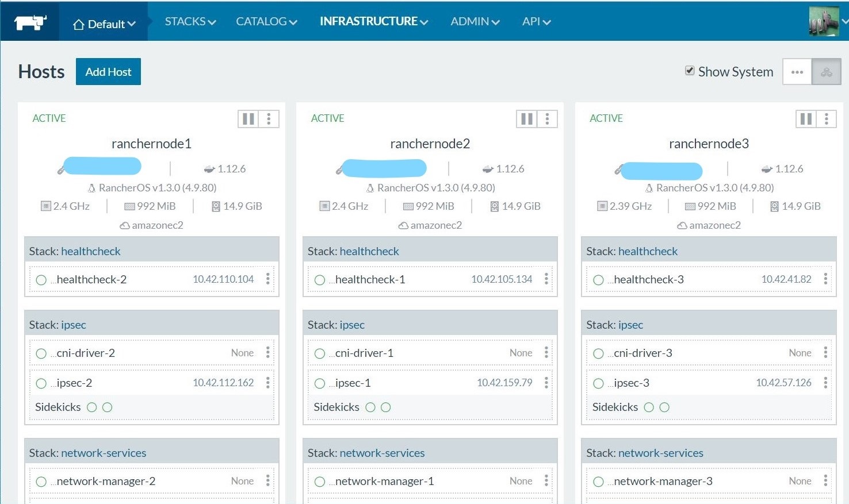
Task: Click the cni-driver-1 container status circle
Action: point(320,353)
